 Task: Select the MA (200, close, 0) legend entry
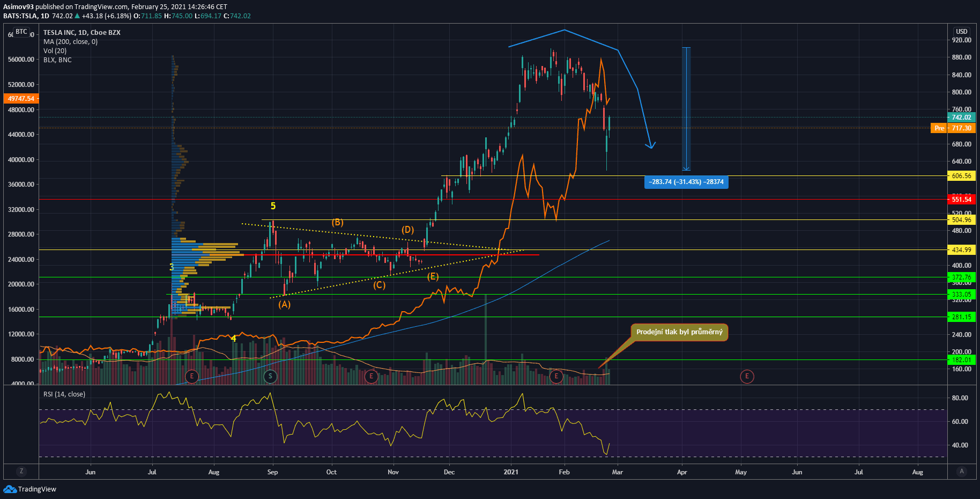click(x=70, y=42)
